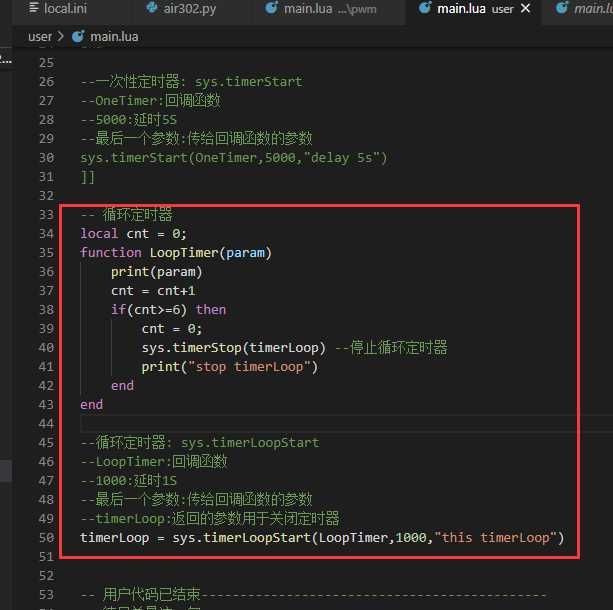This screenshot has width=613, height=610.
Task: Switch to the local.ini tab
Action: pos(57,8)
